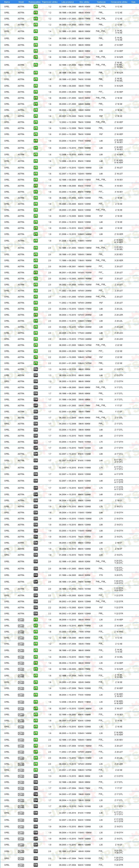139x868 pixels.
Task: Click the Nadwozie column header
Action: [x=101, y=2]
